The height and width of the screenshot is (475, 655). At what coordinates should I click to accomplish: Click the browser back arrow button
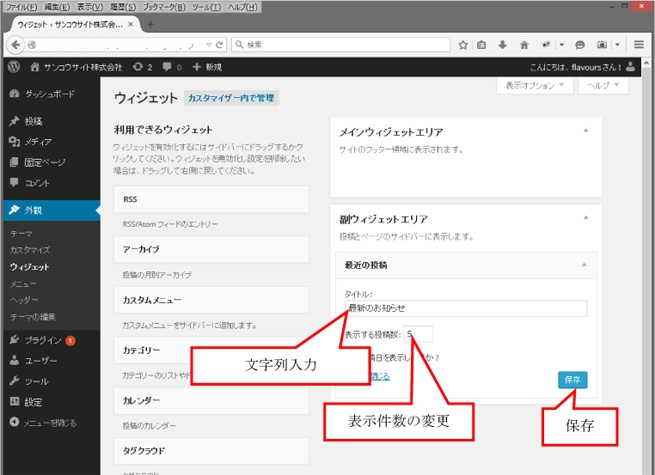pyautogui.click(x=15, y=45)
